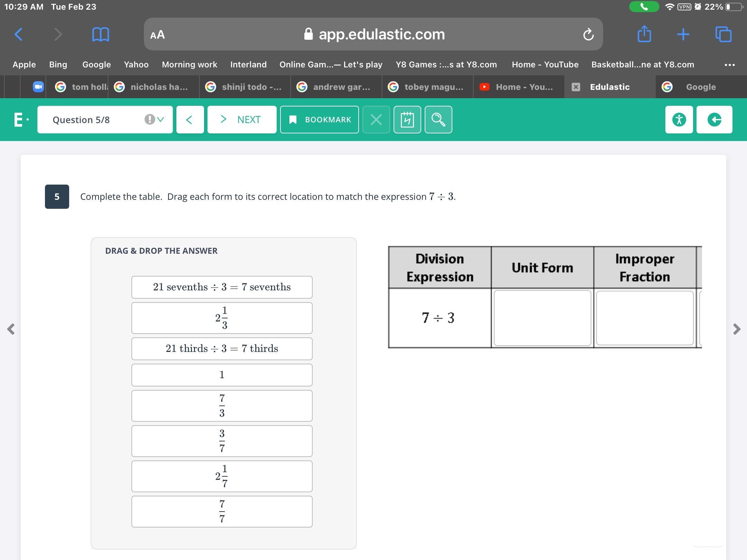Viewport: 747px width, 560px height.
Task: Click the empty Unit Form drop box
Action: click(x=542, y=318)
